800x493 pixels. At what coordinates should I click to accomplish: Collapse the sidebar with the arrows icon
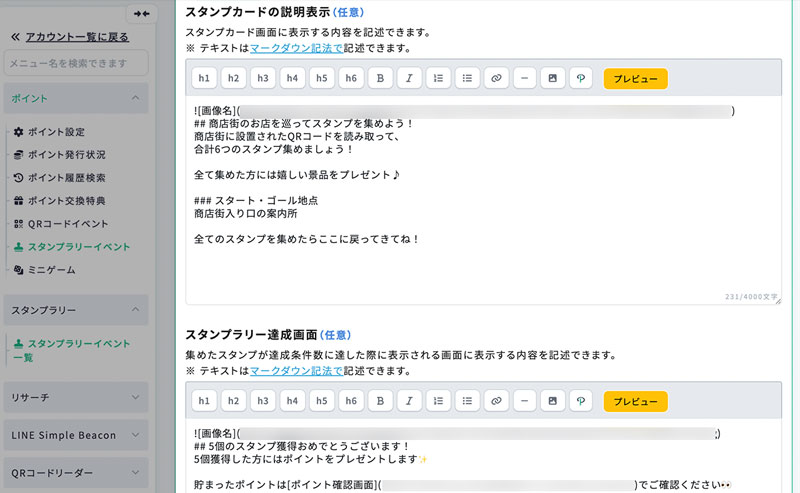(x=141, y=13)
